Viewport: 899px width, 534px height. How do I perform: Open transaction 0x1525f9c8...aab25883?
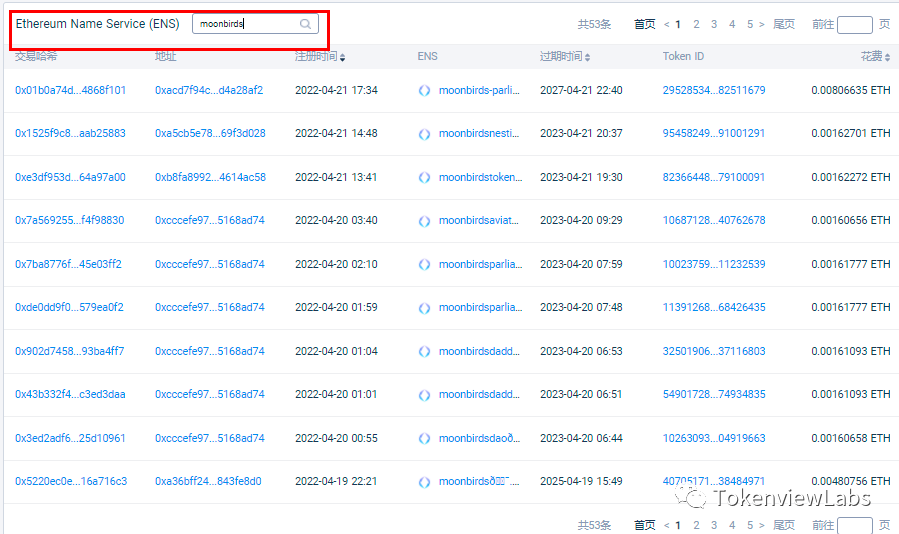[70, 133]
